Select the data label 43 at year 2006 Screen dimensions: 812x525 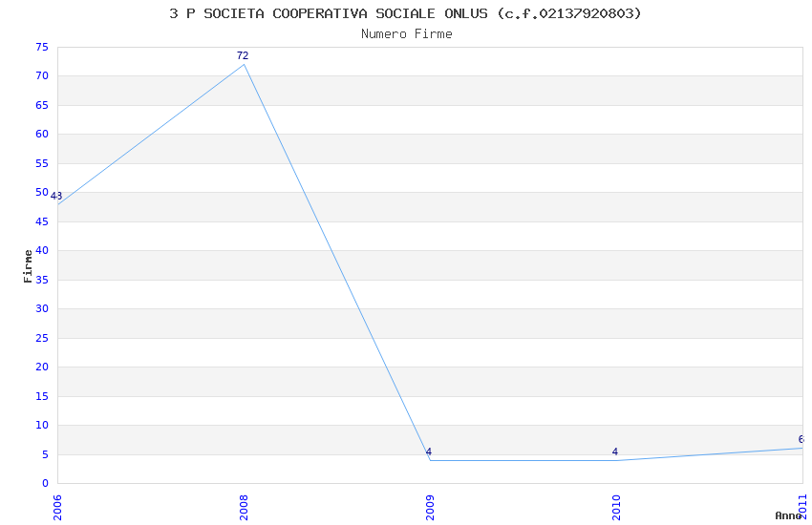coord(56,196)
